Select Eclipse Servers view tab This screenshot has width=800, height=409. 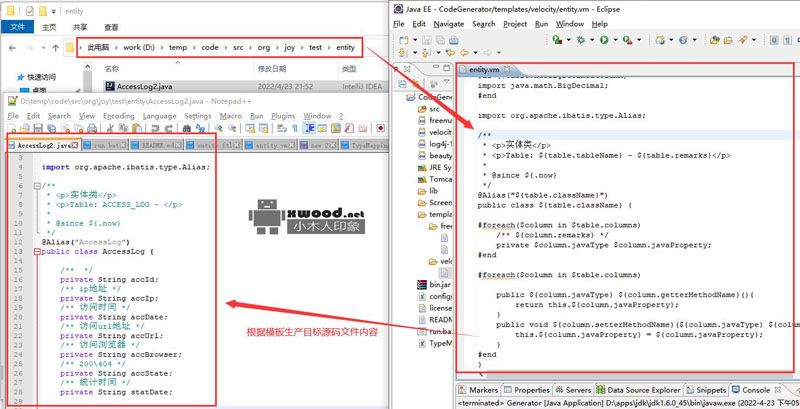point(573,390)
